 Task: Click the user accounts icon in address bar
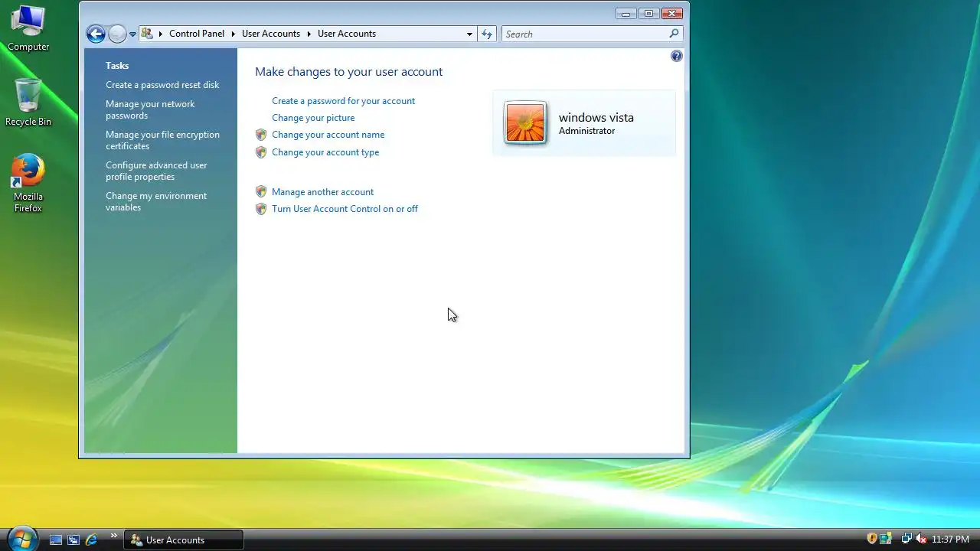(x=147, y=34)
